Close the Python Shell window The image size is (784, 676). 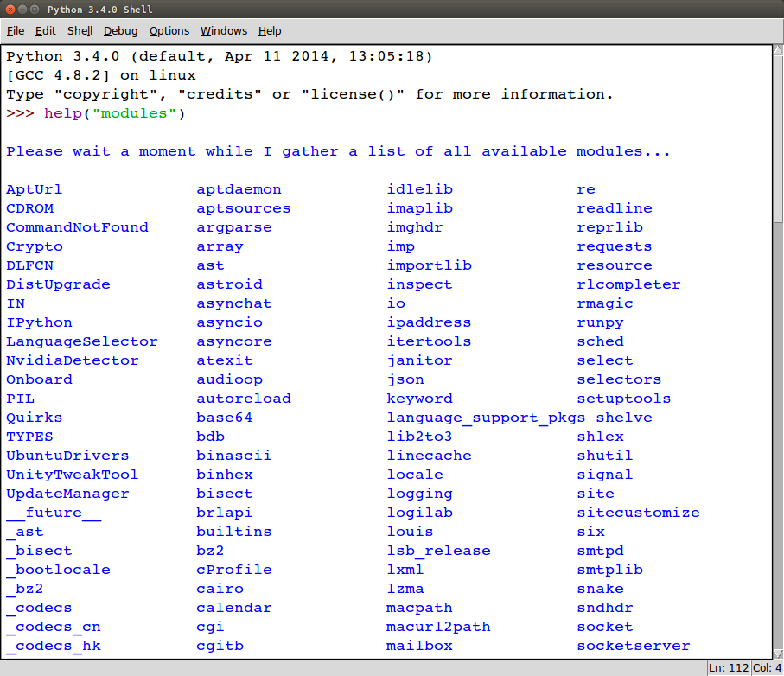click(x=12, y=10)
